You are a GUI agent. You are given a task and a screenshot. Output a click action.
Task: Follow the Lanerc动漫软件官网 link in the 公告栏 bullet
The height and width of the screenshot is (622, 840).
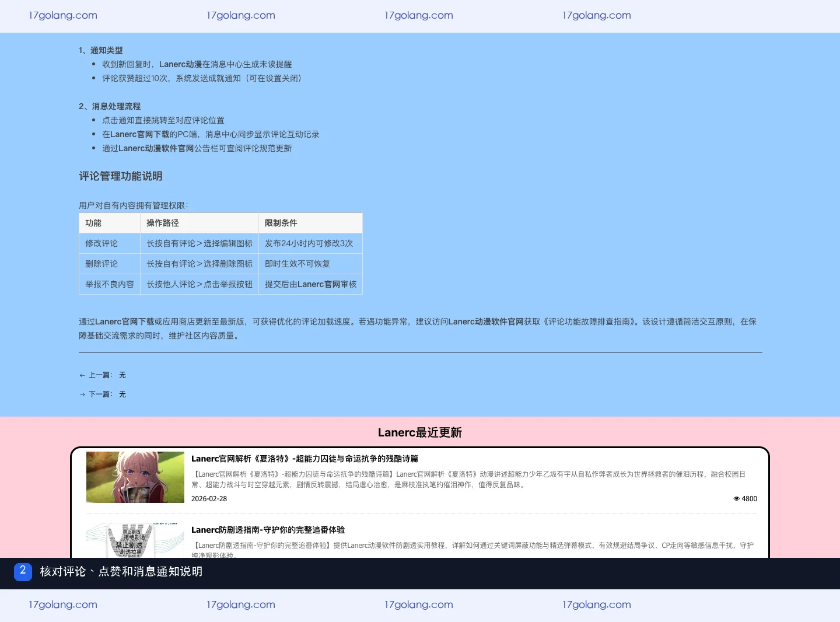[156, 148]
